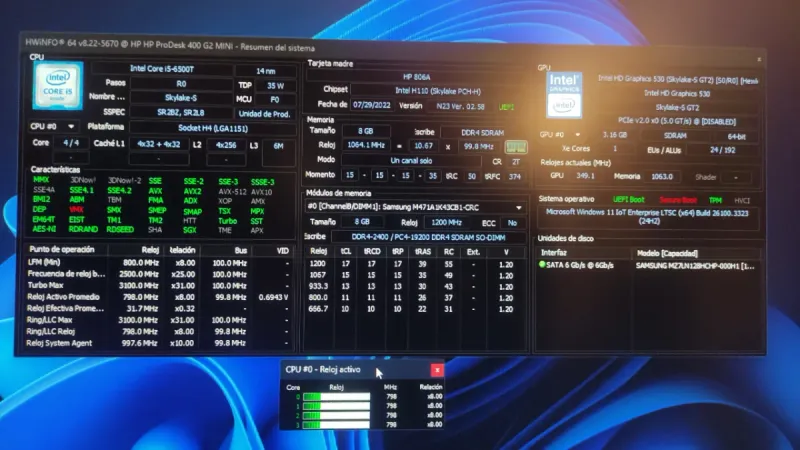
Task: Click the DDR4-2400 / PC4-19200 module type field
Action: pyautogui.click(x=429, y=237)
